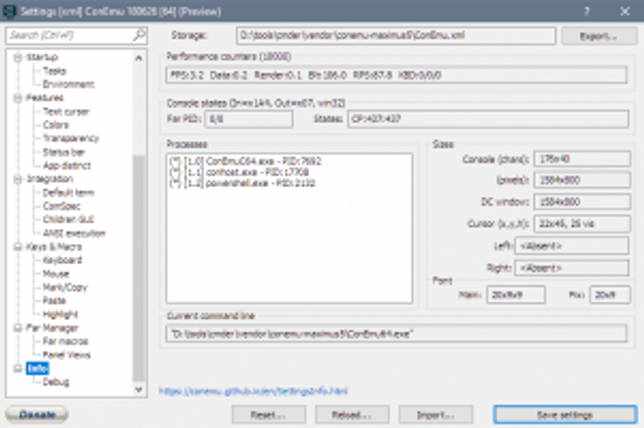Collapse the Integration tree node
The image size is (644, 428).
coord(18,179)
